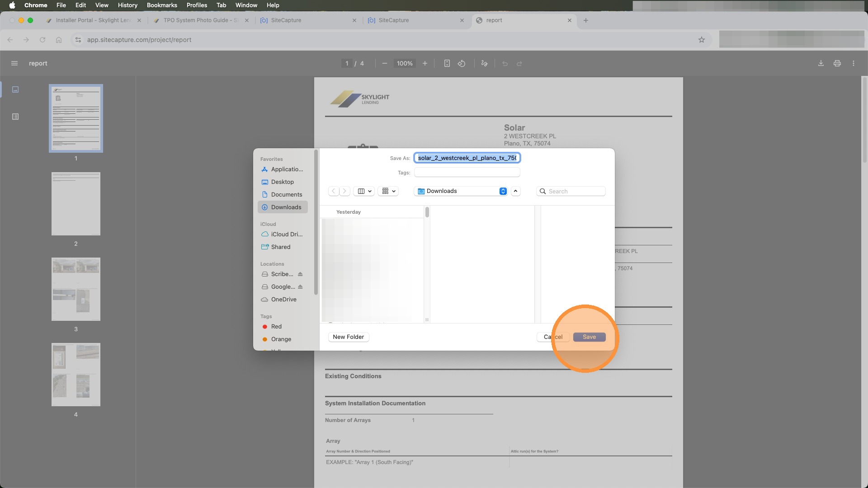The image size is (868, 488).
Task: Click the zoom in plus icon
Action: (x=425, y=63)
